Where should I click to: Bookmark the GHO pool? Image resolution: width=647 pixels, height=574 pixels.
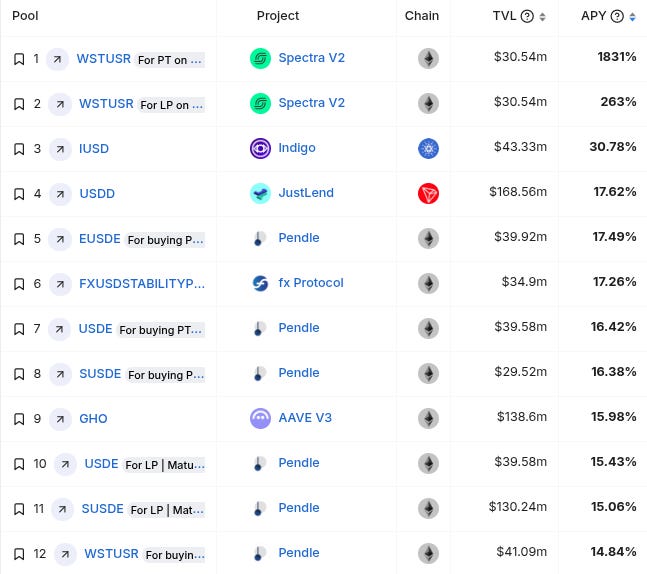(19, 419)
